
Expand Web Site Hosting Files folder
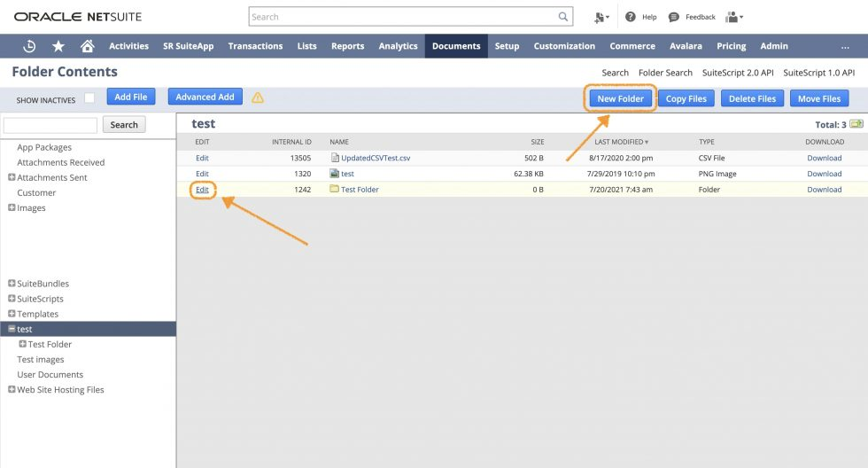click(12, 389)
